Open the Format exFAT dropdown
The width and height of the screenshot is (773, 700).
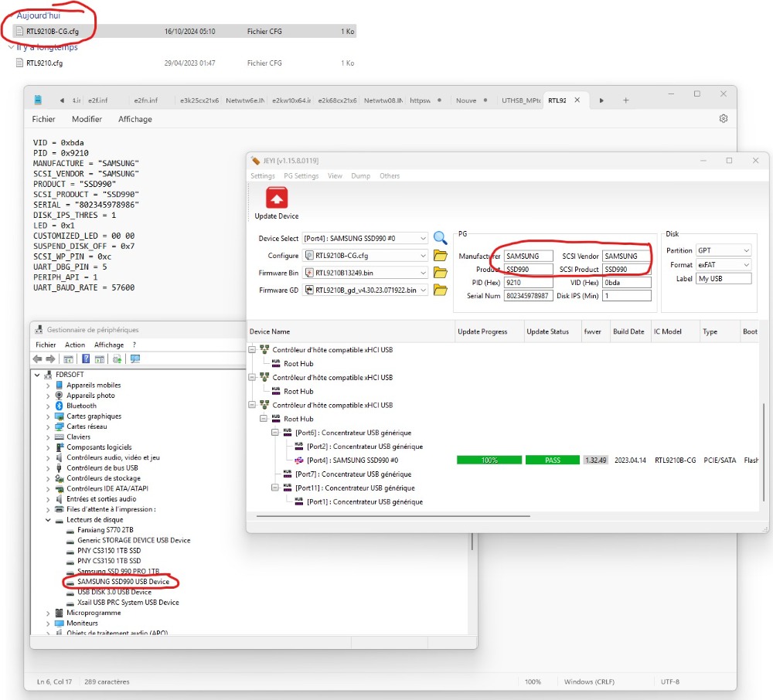(x=745, y=265)
